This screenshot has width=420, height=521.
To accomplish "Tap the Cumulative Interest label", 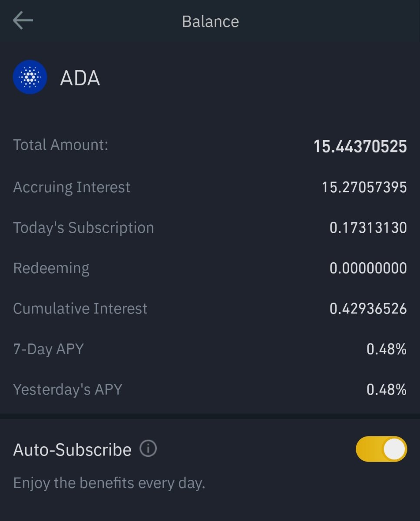I will [x=80, y=308].
